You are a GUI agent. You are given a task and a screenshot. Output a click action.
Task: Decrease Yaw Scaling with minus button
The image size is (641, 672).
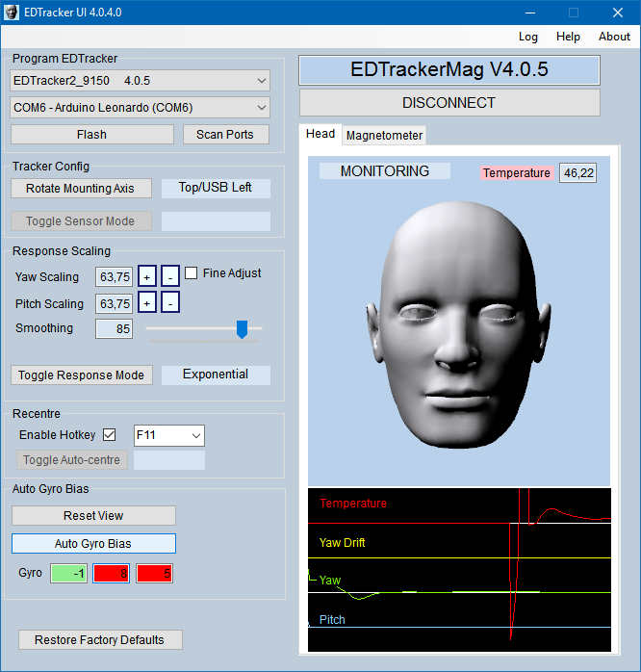[x=170, y=276]
